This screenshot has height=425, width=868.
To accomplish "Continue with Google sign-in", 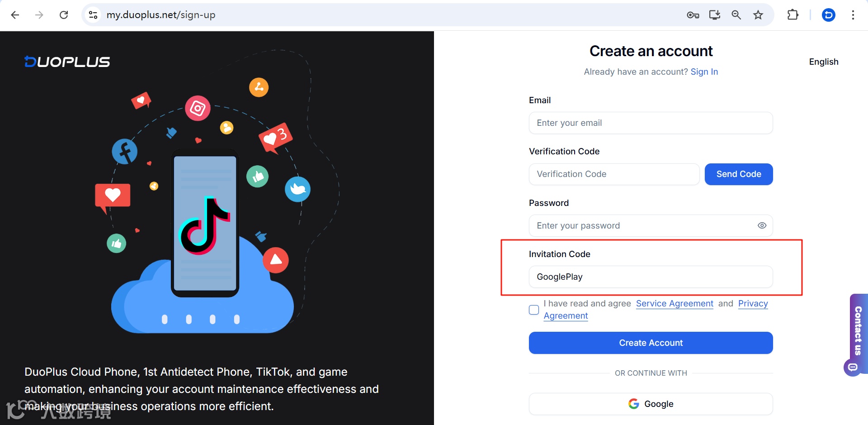I will (651, 404).
